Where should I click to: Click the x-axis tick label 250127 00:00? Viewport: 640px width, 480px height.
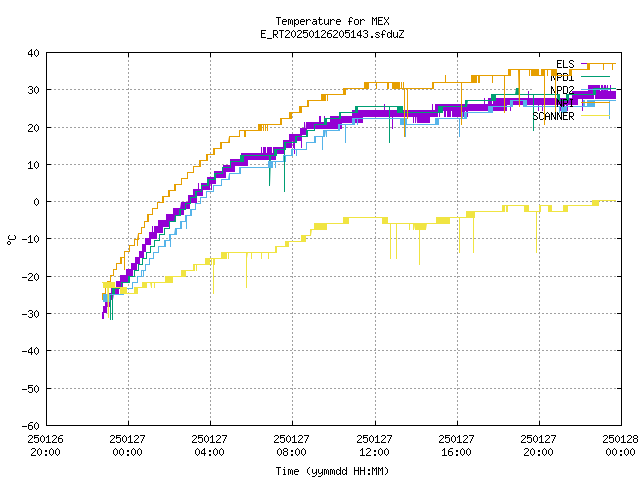tap(128, 446)
